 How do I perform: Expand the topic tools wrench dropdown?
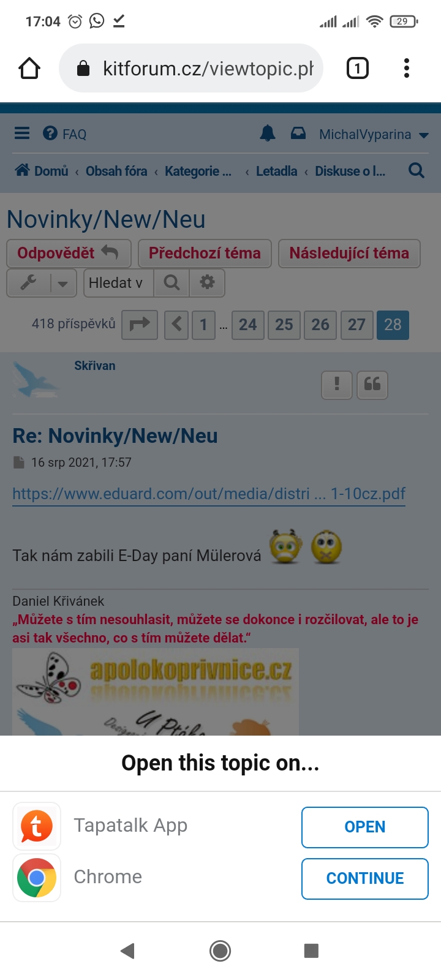[42, 283]
